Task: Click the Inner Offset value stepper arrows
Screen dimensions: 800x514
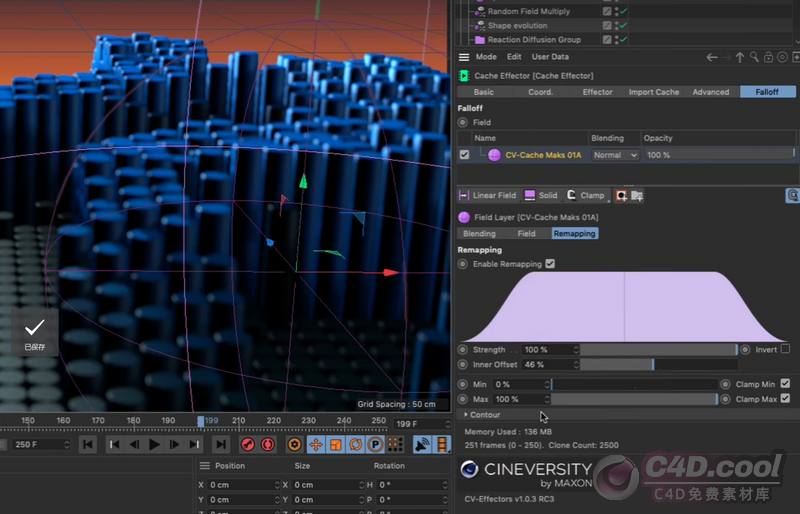Action: point(576,364)
